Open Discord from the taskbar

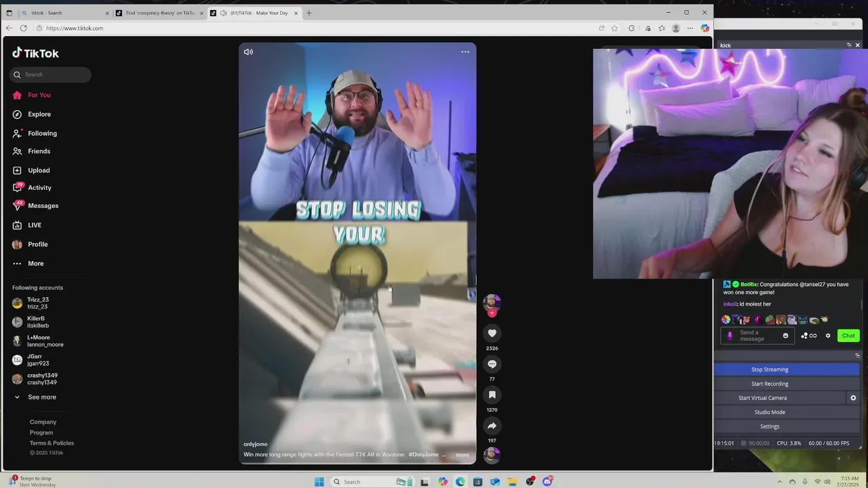point(547,482)
